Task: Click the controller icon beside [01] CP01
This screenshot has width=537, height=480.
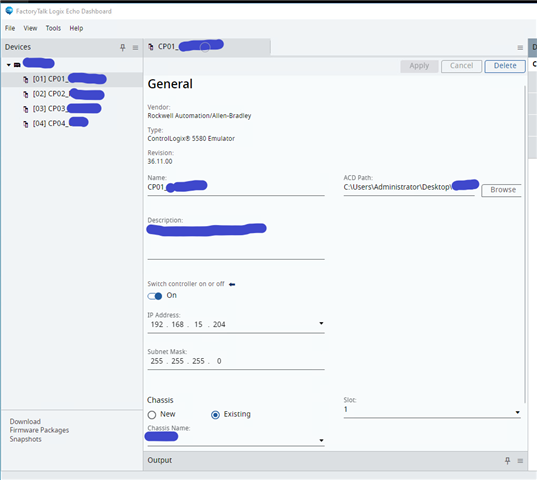Action: pos(26,80)
